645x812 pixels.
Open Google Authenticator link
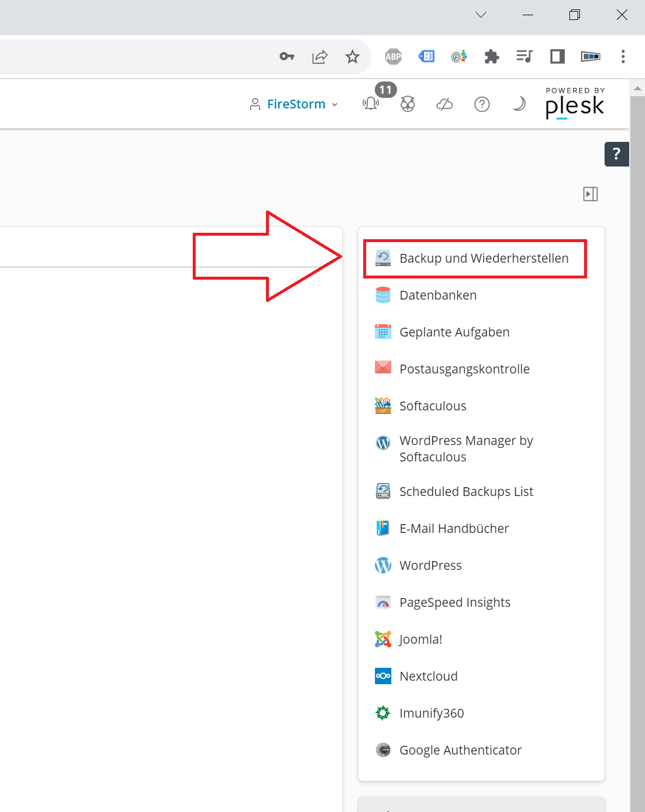click(460, 750)
